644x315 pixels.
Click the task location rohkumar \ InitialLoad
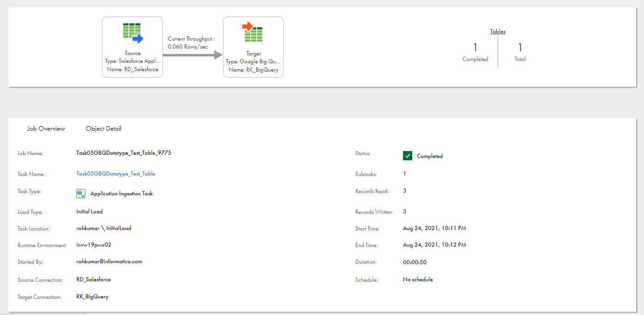coord(104,228)
